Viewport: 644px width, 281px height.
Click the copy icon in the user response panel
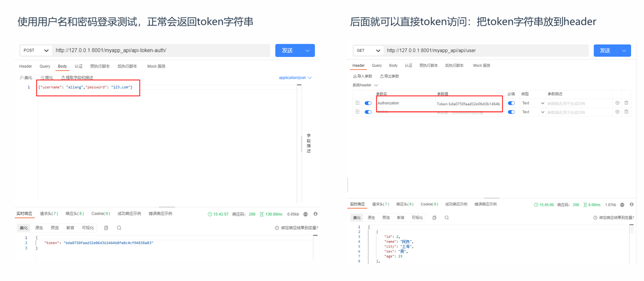434,218
